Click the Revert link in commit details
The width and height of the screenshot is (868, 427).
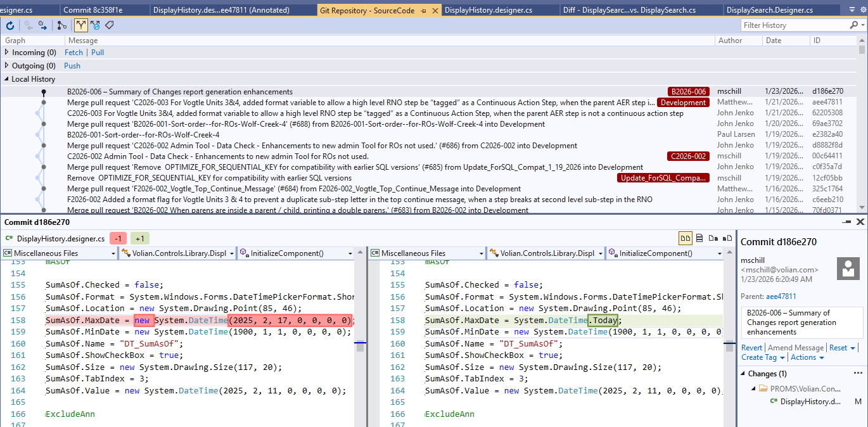point(751,348)
